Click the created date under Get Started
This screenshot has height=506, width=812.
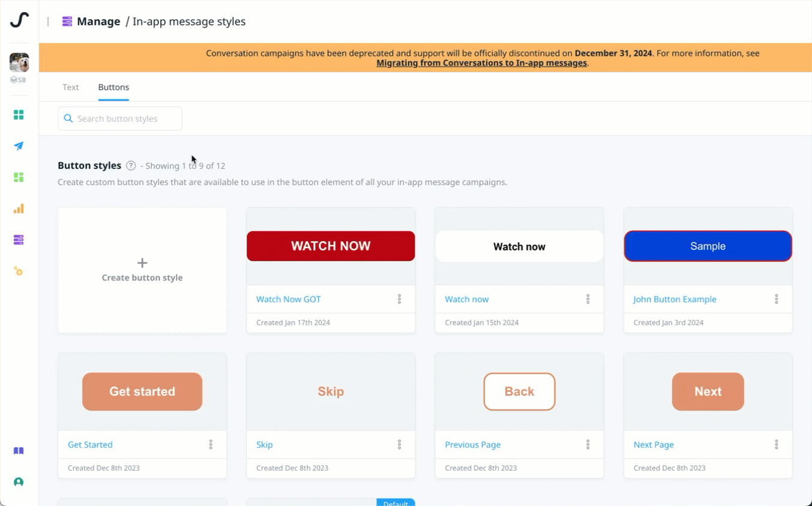(x=104, y=468)
